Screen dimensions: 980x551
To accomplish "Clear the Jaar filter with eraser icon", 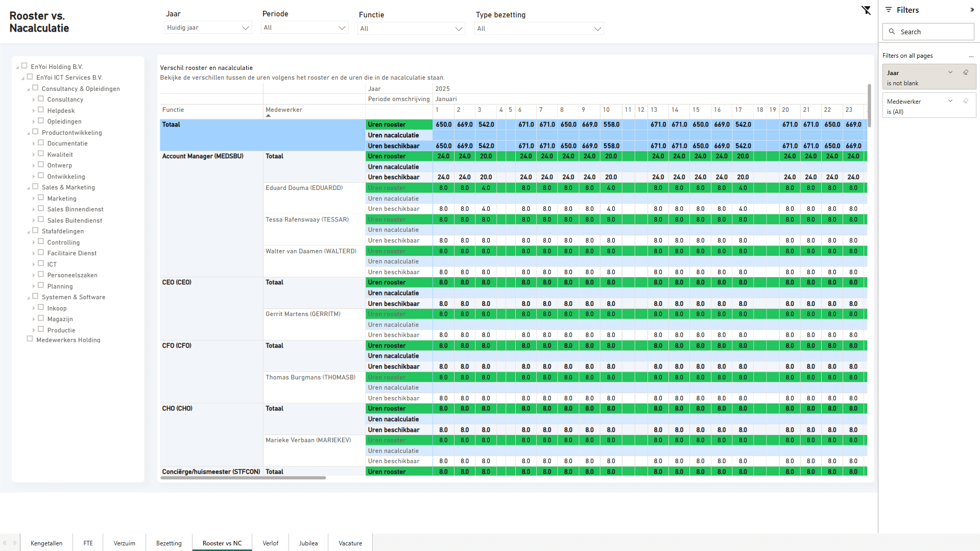I will click(x=966, y=73).
